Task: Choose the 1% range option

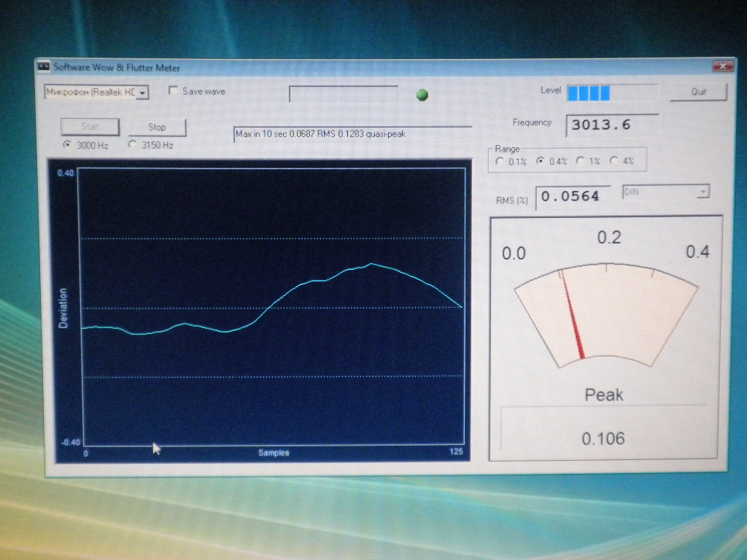Action: pos(581,161)
